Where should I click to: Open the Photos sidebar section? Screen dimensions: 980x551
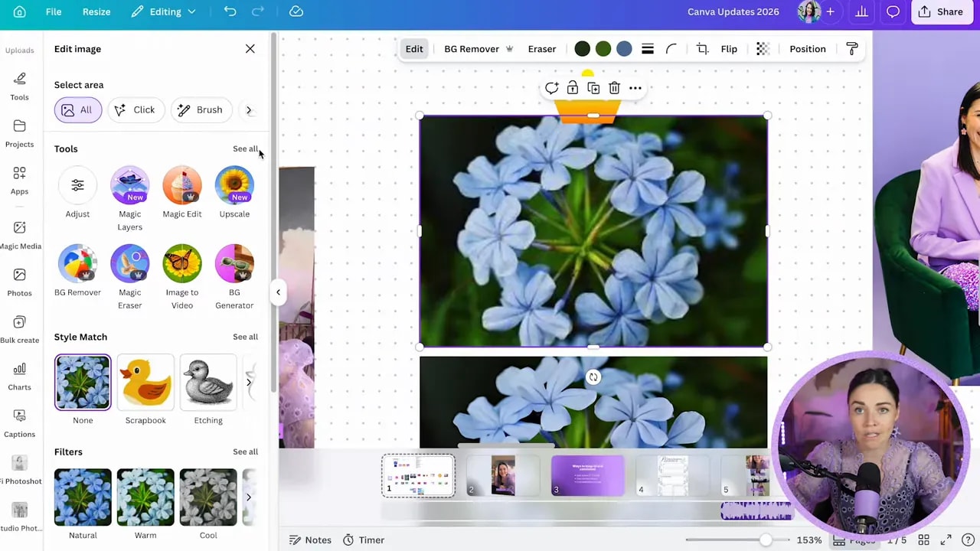[20, 282]
